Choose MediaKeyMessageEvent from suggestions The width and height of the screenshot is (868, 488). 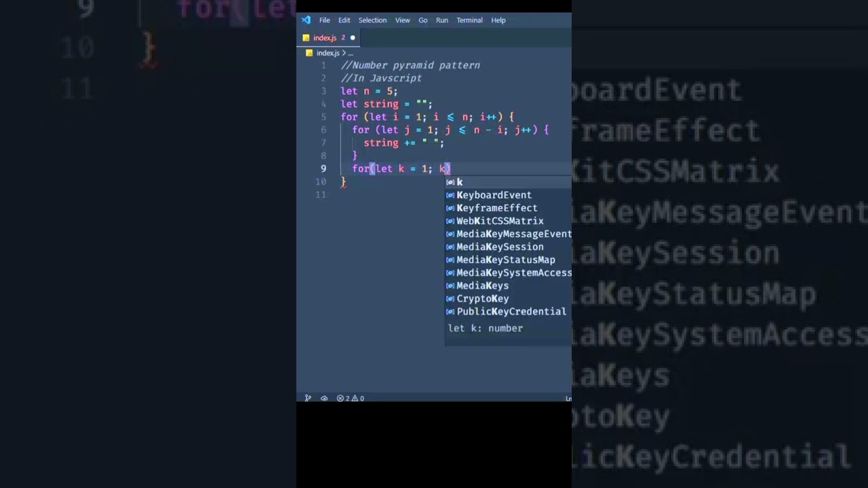[x=508, y=234]
